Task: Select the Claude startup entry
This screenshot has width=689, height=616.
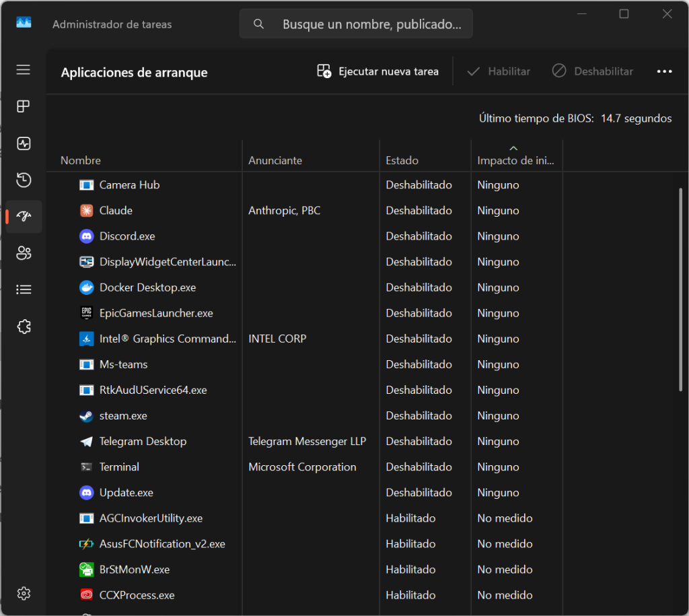Action: point(116,211)
